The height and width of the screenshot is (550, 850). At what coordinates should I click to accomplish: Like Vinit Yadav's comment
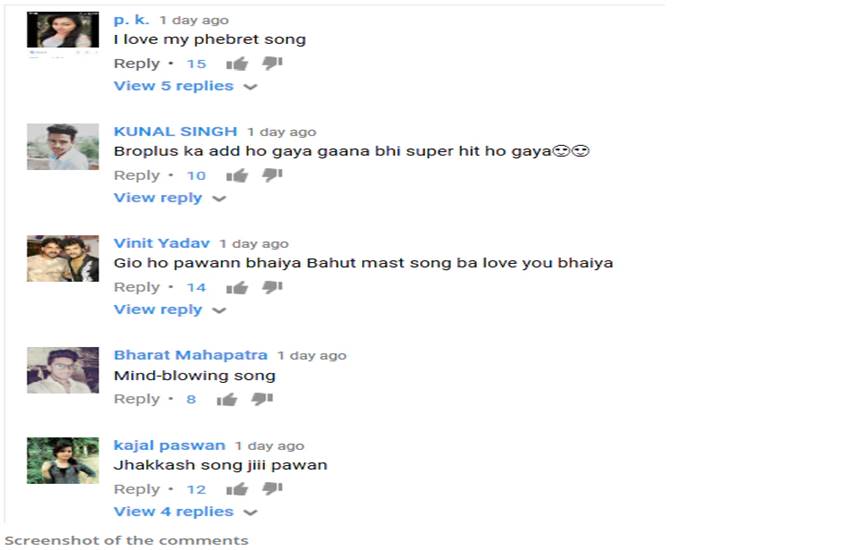(237, 288)
